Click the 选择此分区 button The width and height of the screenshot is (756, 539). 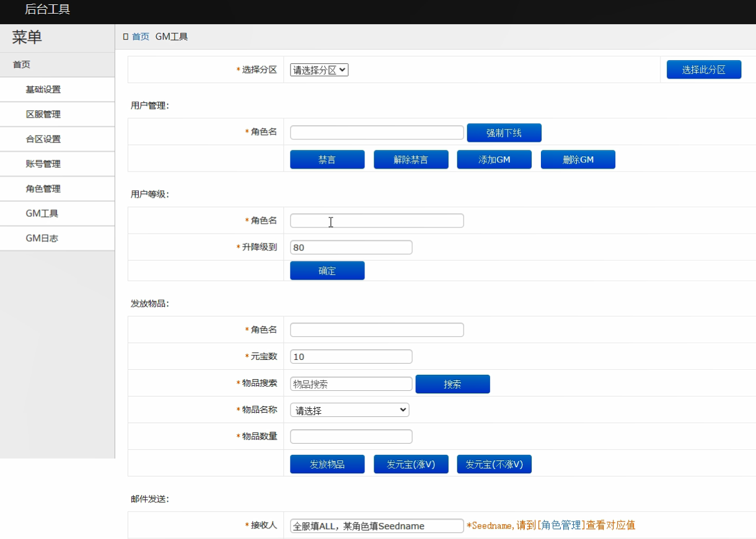click(x=704, y=69)
